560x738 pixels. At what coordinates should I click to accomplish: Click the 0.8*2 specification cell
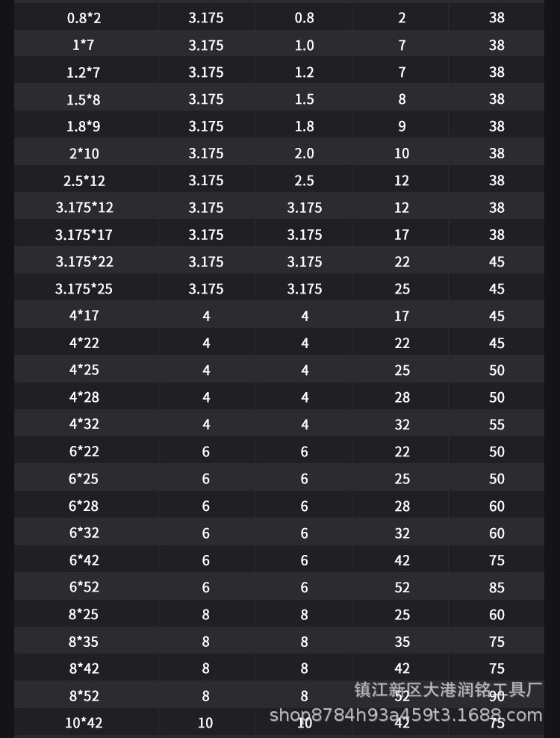coord(84,18)
